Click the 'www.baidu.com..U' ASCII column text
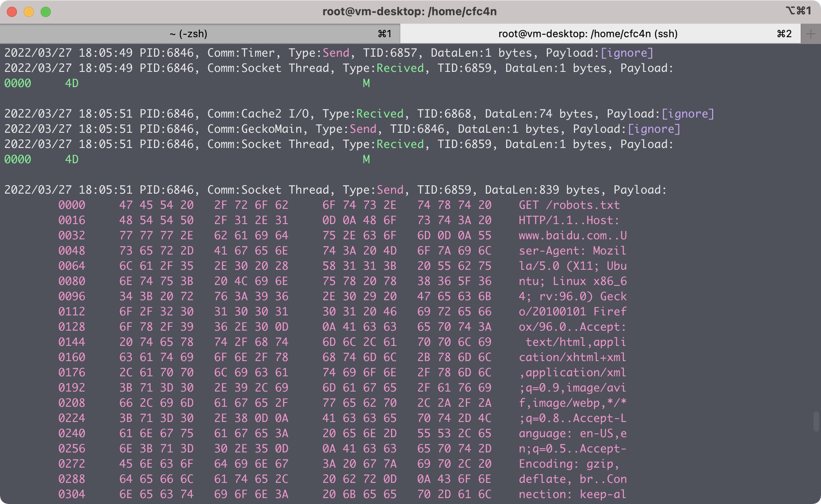821x504 pixels. point(573,236)
